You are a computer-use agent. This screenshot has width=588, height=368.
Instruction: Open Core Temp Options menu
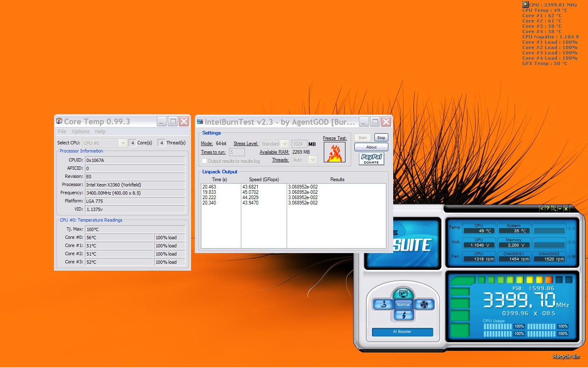click(x=80, y=132)
